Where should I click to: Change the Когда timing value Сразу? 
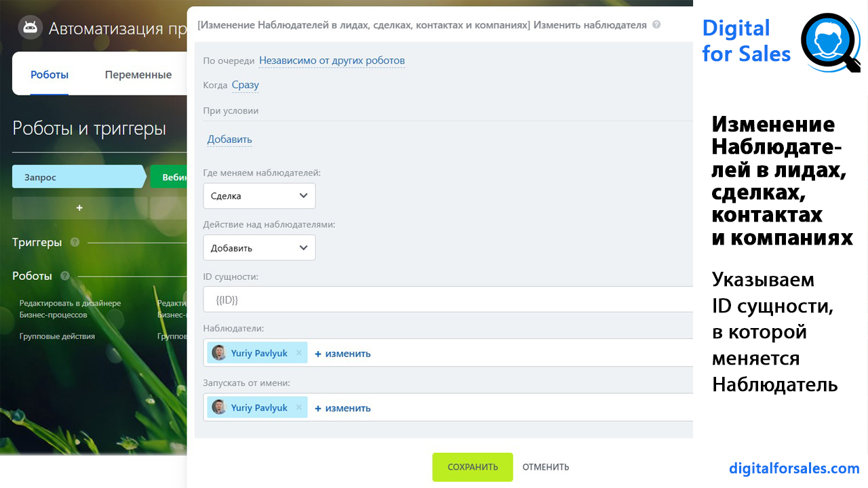click(245, 85)
